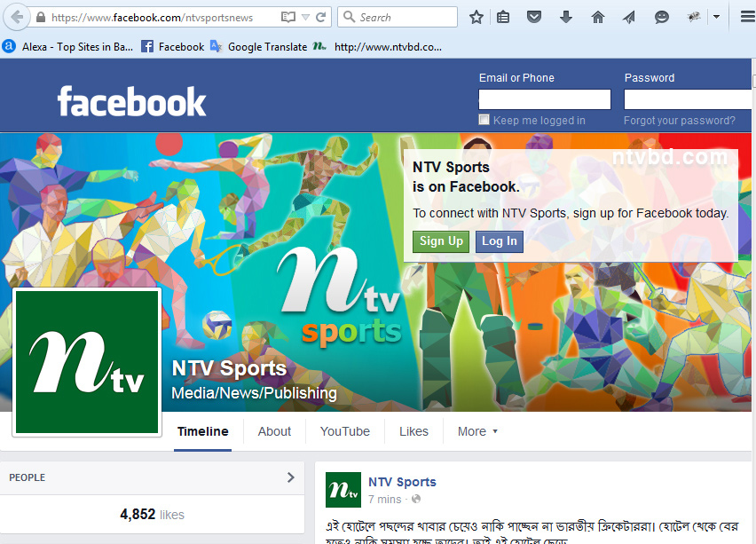This screenshot has height=544, width=756.
Task: Open NTV Sports profile picture
Action: [87, 362]
